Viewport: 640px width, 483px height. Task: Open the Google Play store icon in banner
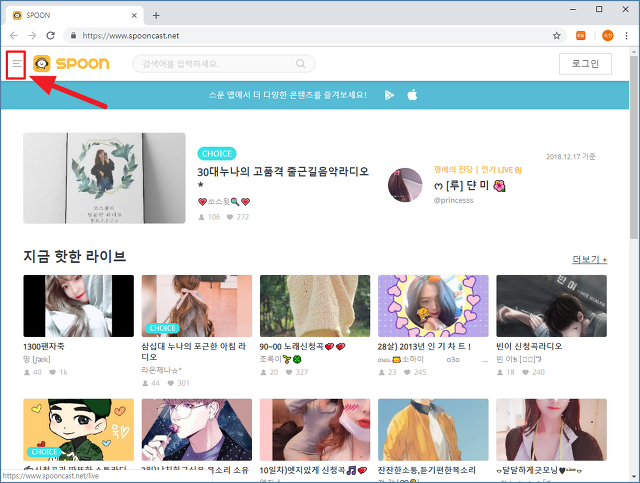(389, 95)
